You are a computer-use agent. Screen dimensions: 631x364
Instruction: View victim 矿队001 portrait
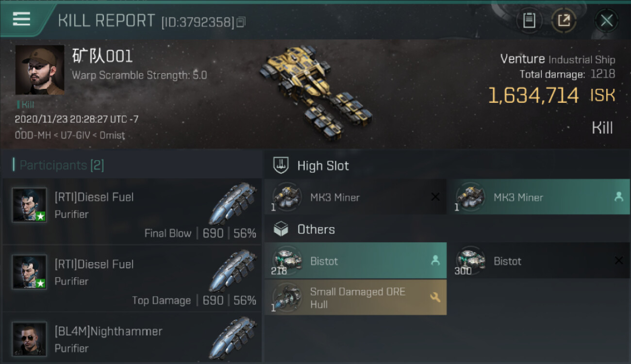[x=40, y=70]
